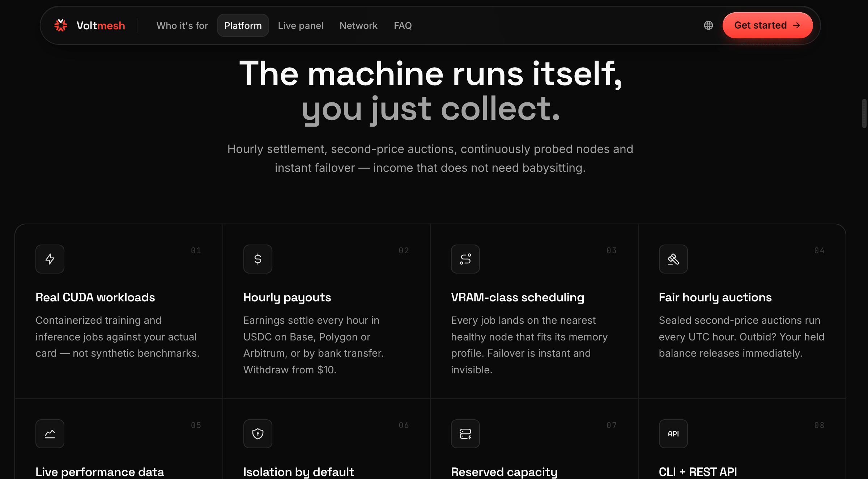
Task: Click the CLI + REST API heading
Action: 698,472
